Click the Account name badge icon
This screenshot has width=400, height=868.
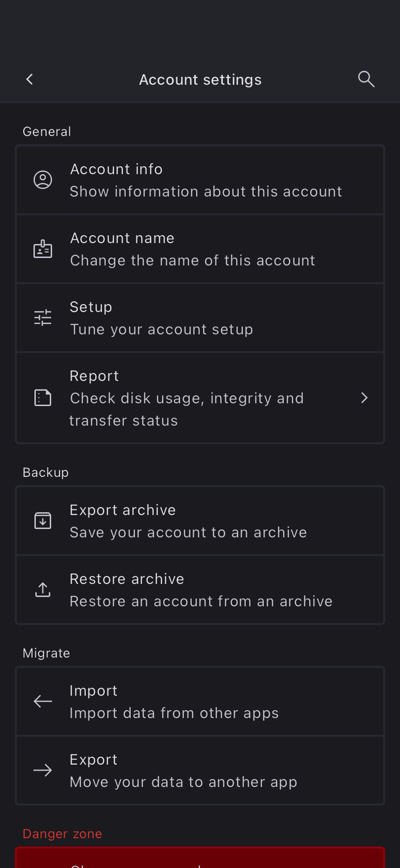(x=43, y=249)
